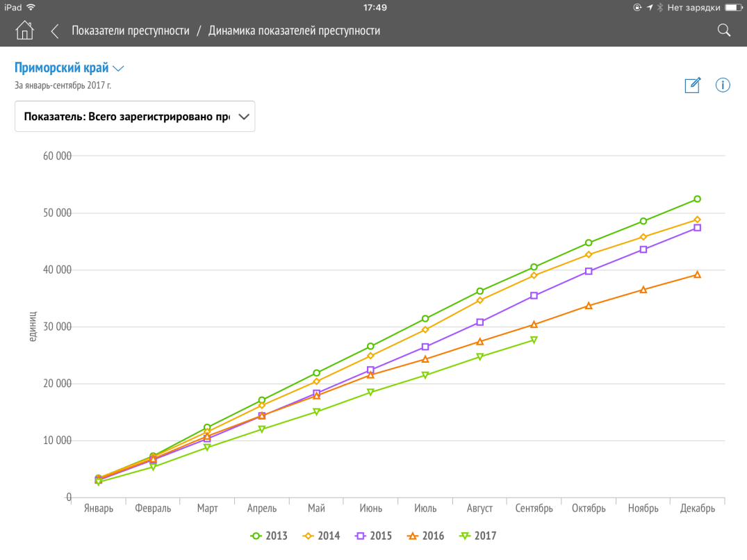747x560 pixels.
Task: Tap the battery icon in status bar
Action: [x=734, y=7]
